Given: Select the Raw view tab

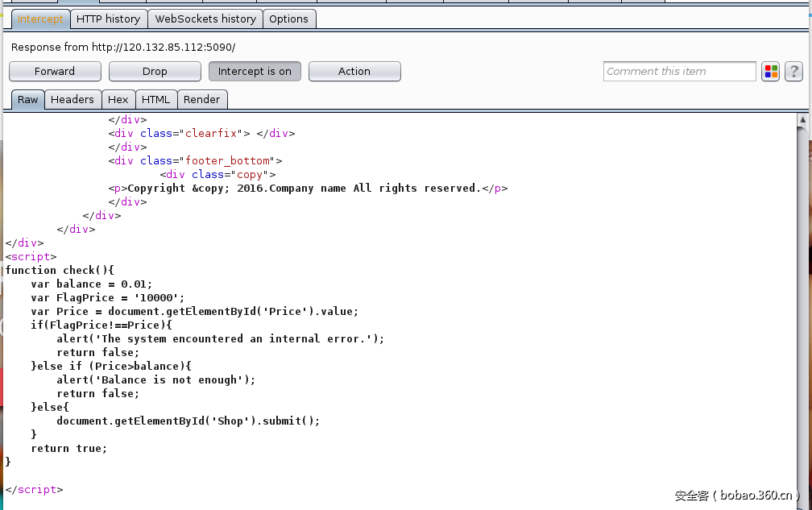Looking at the screenshot, I should (27, 99).
